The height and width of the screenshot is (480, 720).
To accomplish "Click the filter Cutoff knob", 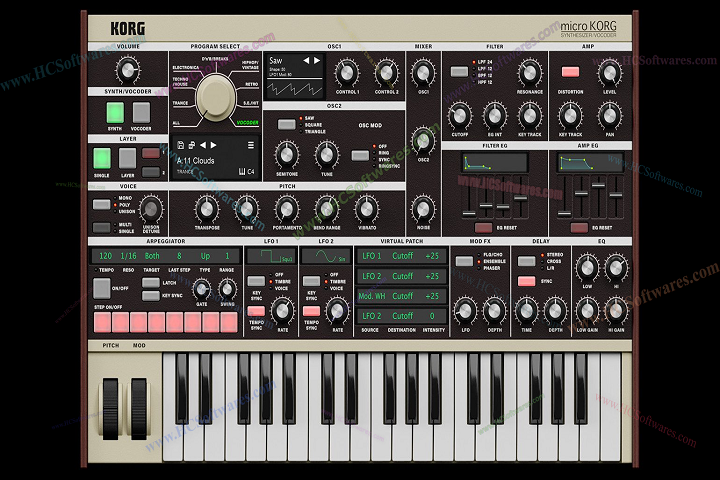I will [460, 116].
